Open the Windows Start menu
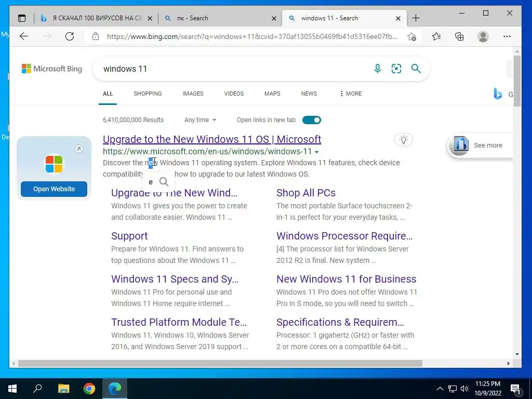The image size is (532, 399). point(12,389)
